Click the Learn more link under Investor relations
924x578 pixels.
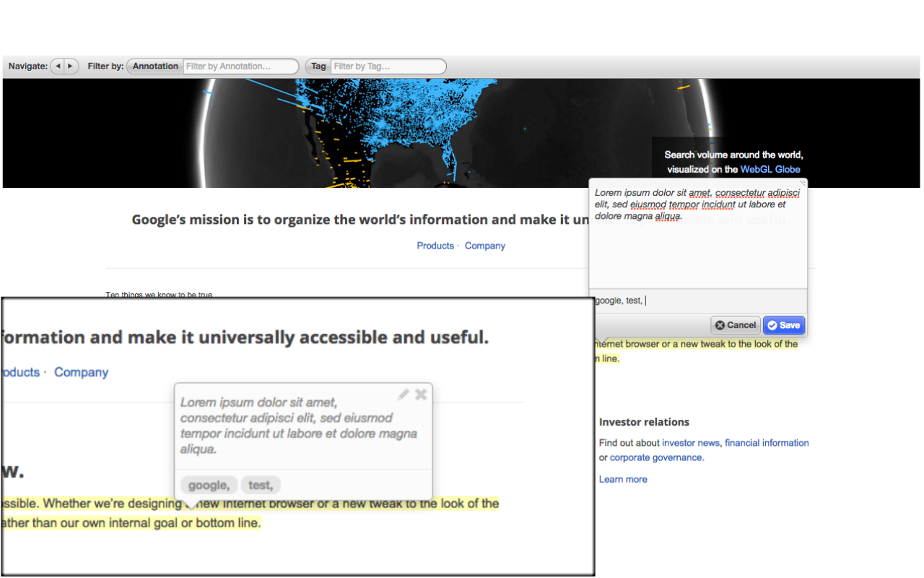click(623, 479)
